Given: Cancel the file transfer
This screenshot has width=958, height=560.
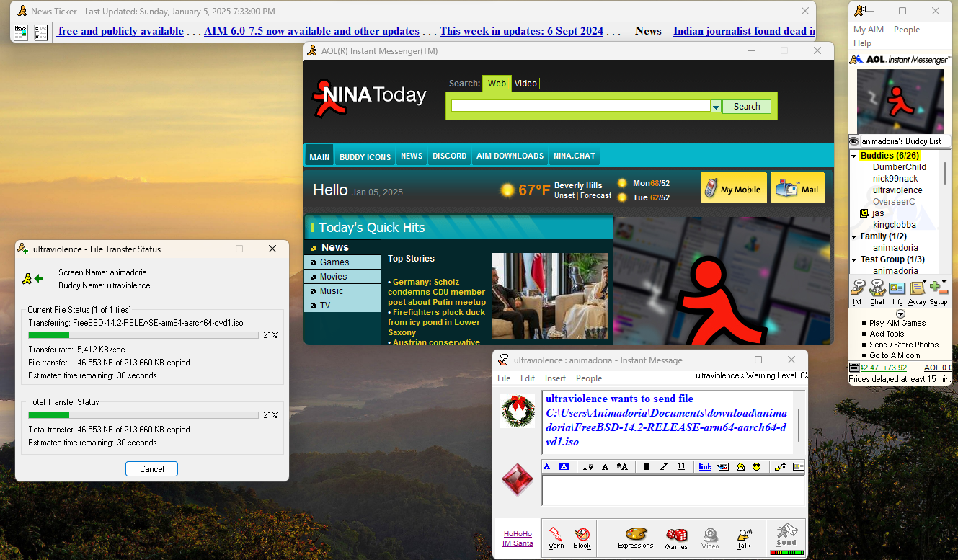Looking at the screenshot, I should click(151, 469).
